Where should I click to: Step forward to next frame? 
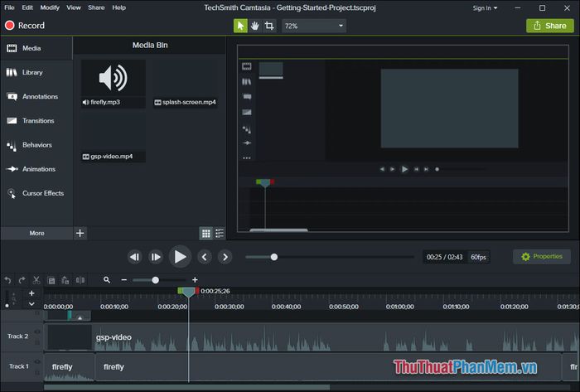[156, 257]
